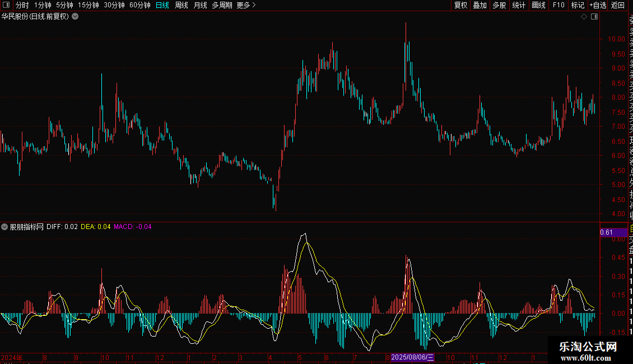Select the 5分钟 period tab

tap(64, 5)
